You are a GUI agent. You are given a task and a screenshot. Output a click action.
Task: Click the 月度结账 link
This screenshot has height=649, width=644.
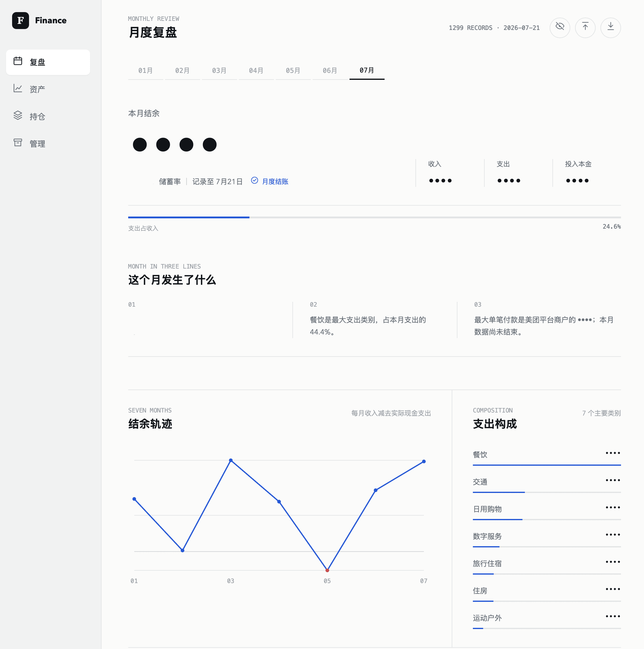pos(275,181)
